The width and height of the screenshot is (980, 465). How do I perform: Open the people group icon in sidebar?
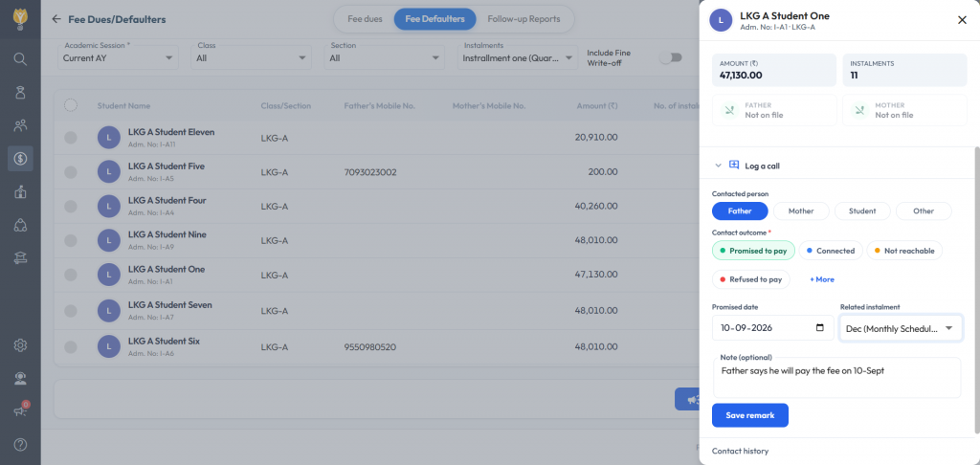20,125
